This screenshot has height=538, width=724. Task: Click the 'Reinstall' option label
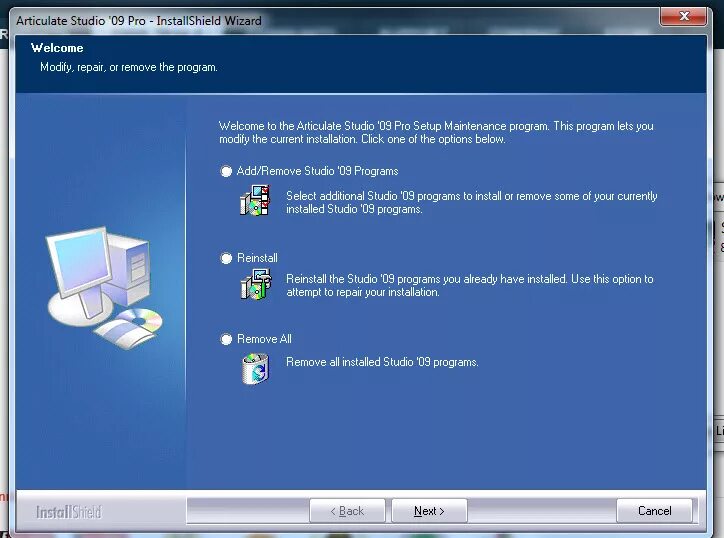pyautogui.click(x=257, y=258)
